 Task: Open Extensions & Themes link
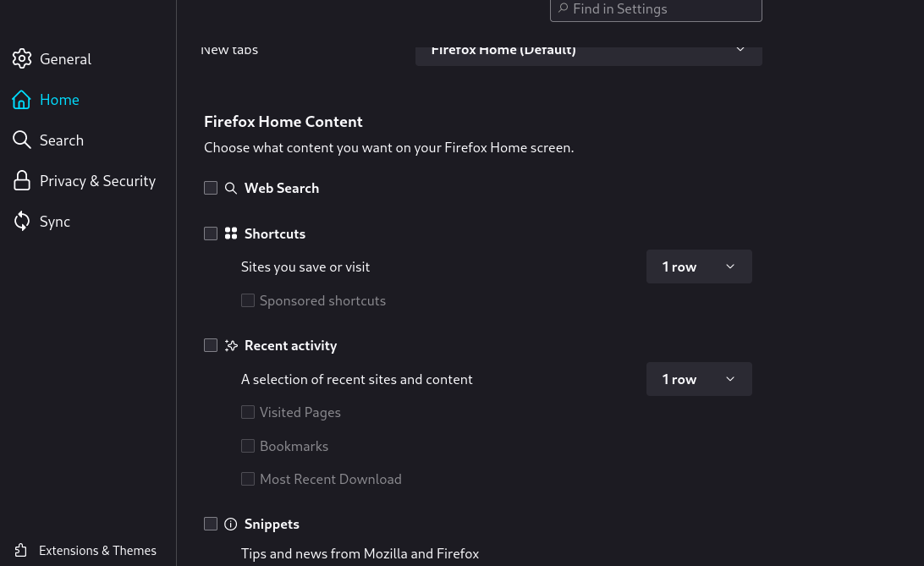coord(97,551)
